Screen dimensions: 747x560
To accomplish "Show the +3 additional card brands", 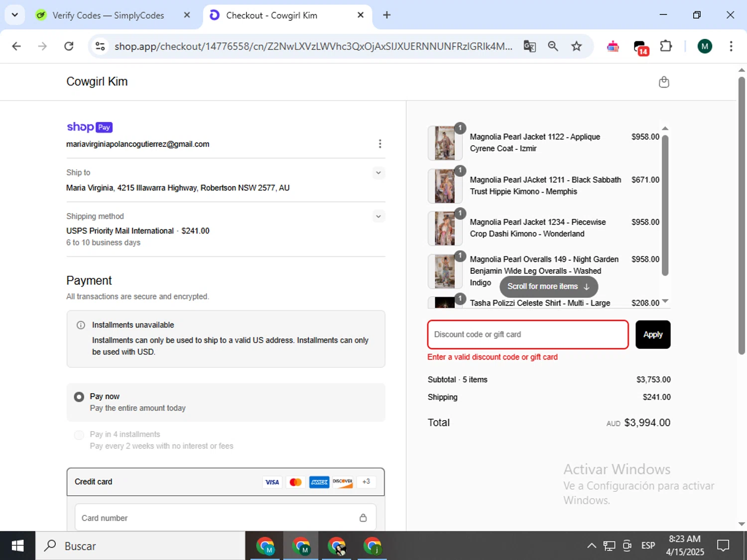I will (x=366, y=482).
